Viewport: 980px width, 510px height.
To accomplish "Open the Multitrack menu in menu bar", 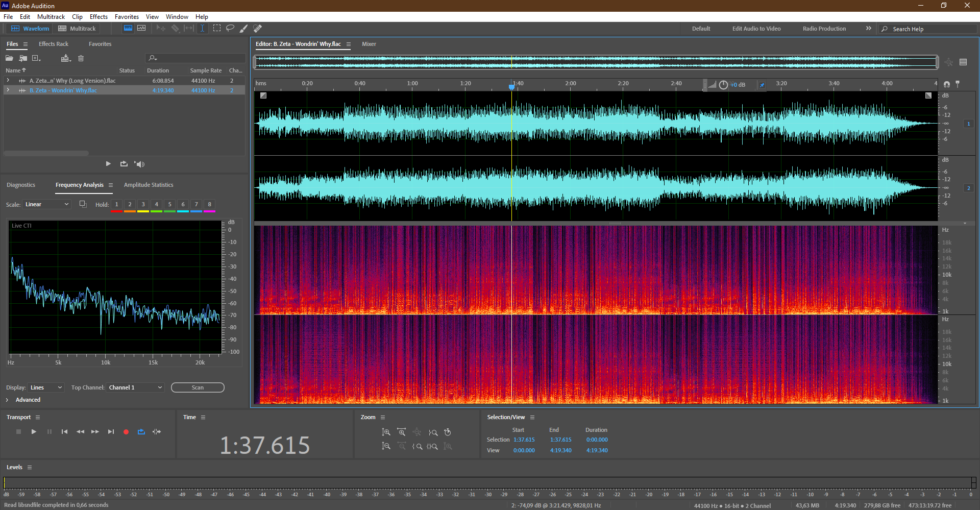I will pos(51,17).
